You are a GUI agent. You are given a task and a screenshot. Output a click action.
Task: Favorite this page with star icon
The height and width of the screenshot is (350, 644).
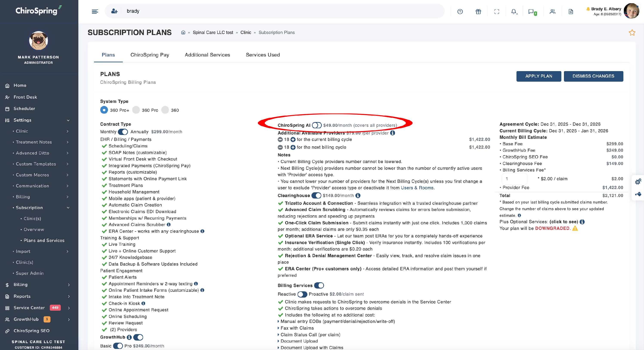[632, 32]
